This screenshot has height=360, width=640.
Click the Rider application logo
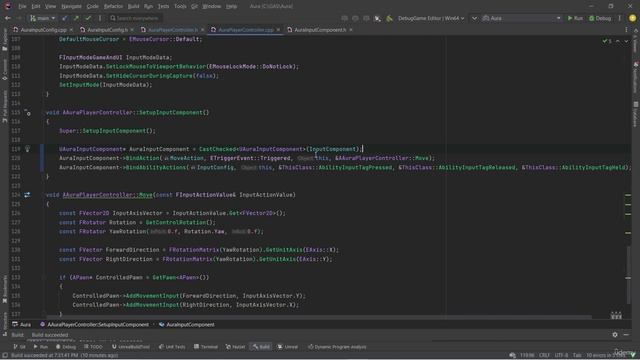[7, 6]
